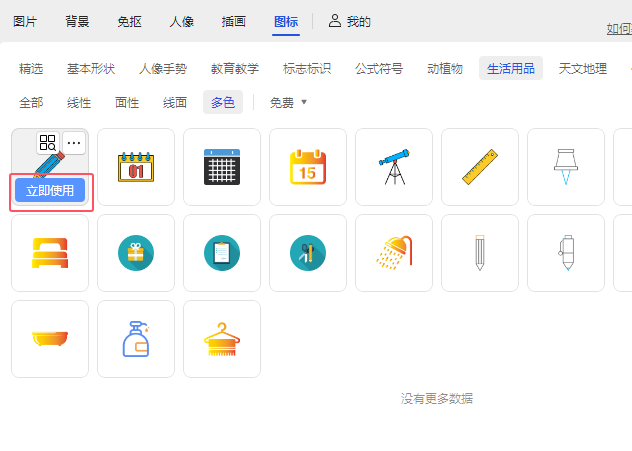Select the outlined marker pen icon
632x451 pixels.
click(565, 253)
